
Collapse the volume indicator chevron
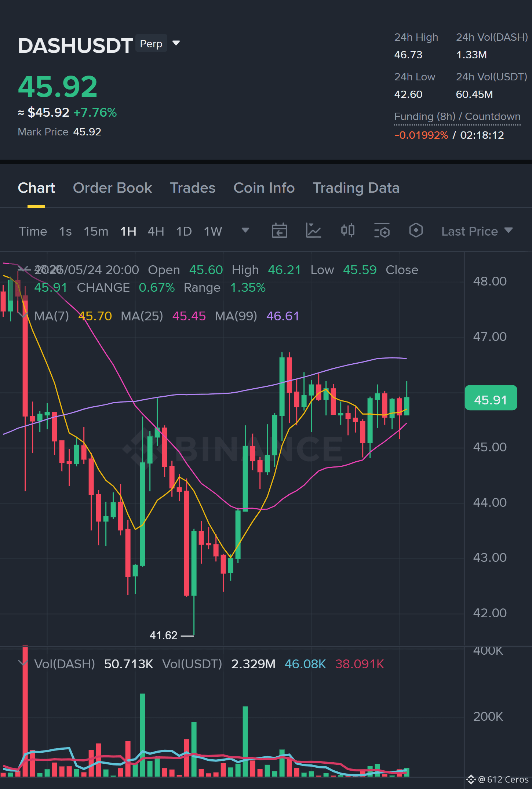[23, 663]
